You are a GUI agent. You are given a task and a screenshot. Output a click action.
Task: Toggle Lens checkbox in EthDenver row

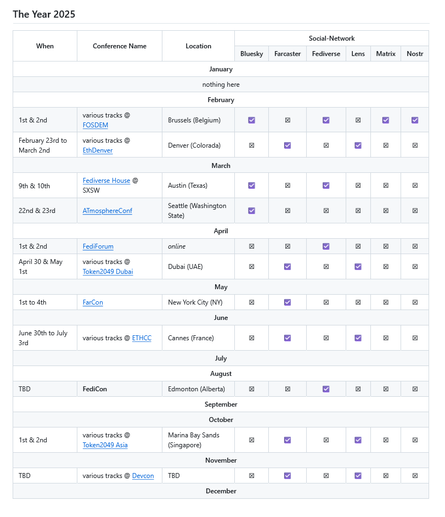point(358,145)
